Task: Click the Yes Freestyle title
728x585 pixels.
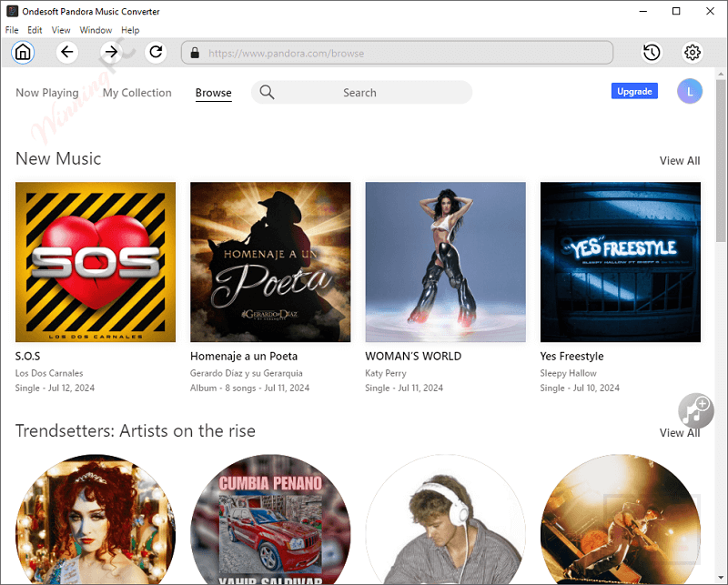Action: click(x=571, y=356)
